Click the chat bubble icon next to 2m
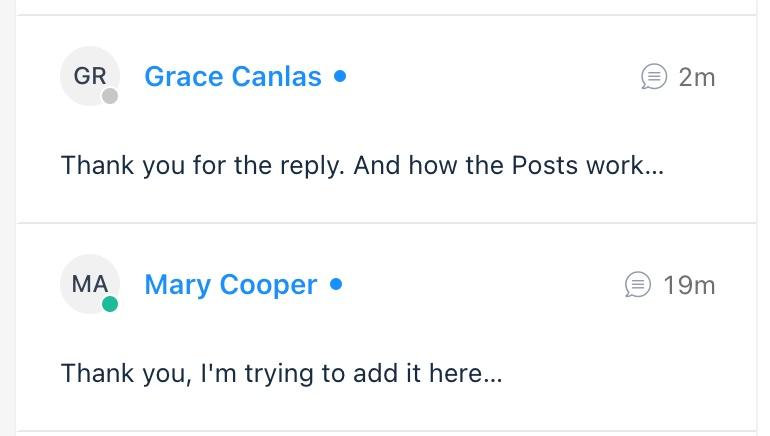Viewport: 770px width, 436px height. pos(654,77)
